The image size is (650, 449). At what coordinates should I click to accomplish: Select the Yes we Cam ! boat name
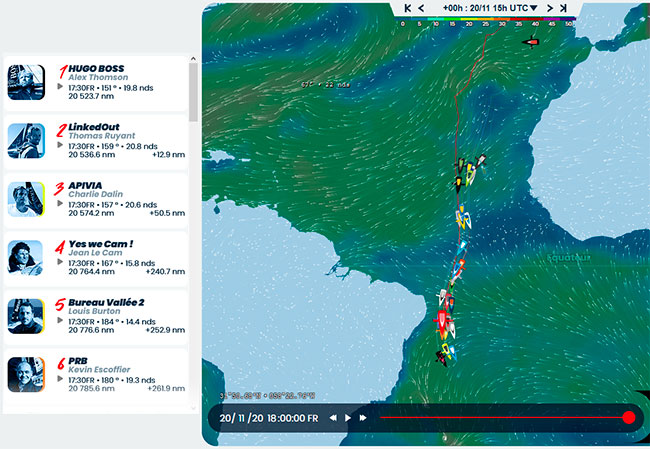101,244
